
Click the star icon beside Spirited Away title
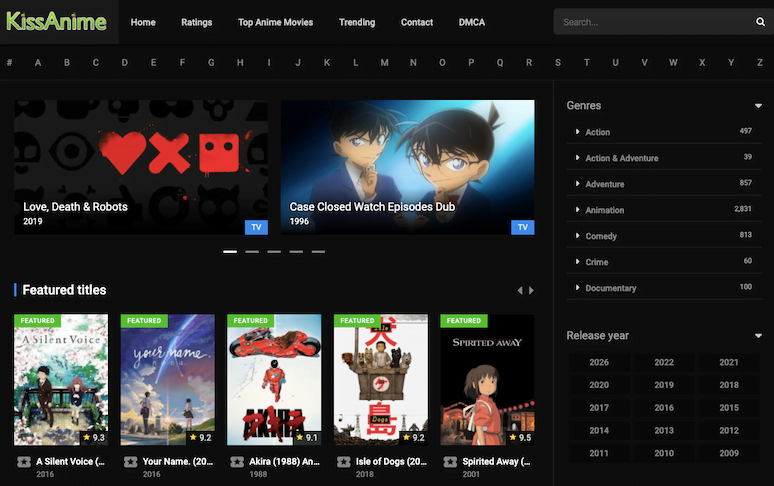(450, 462)
